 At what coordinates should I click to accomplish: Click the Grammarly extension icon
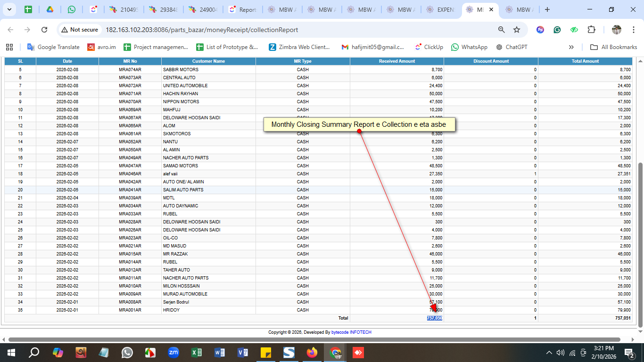[x=557, y=30]
